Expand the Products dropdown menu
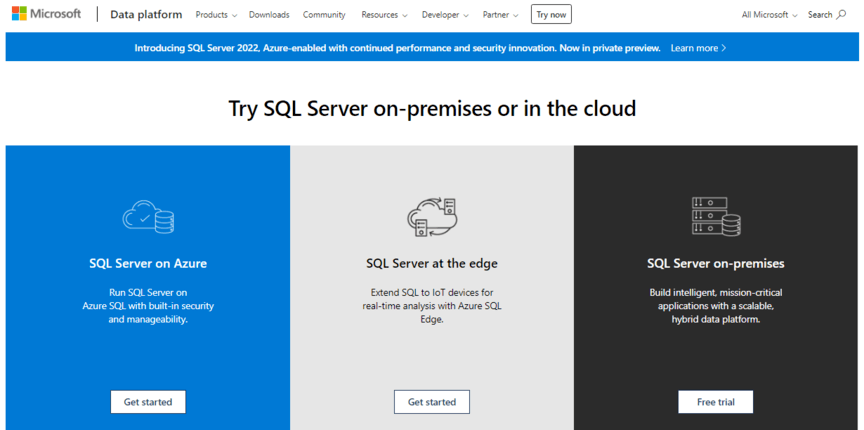The width and height of the screenshot is (864, 430). click(x=216, y=15)
